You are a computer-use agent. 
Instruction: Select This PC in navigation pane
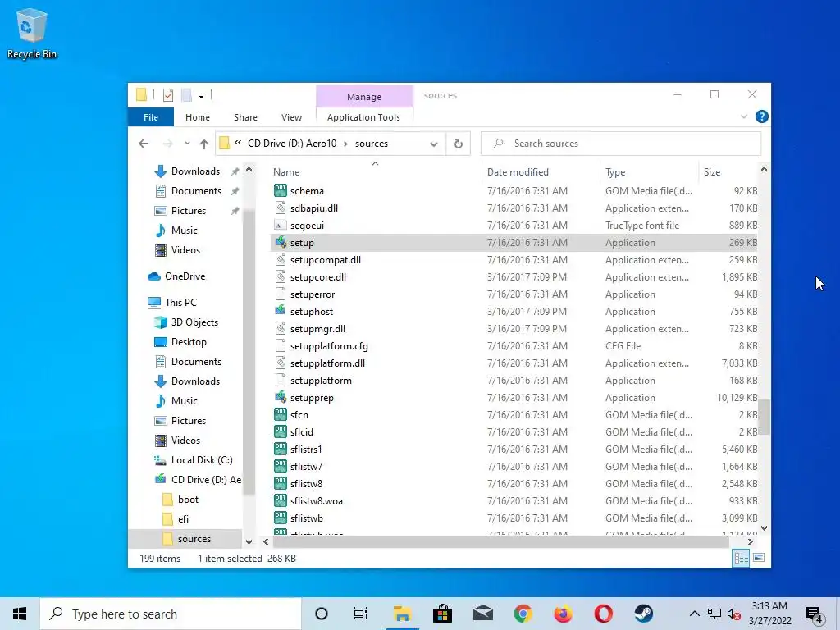point(180,303)
